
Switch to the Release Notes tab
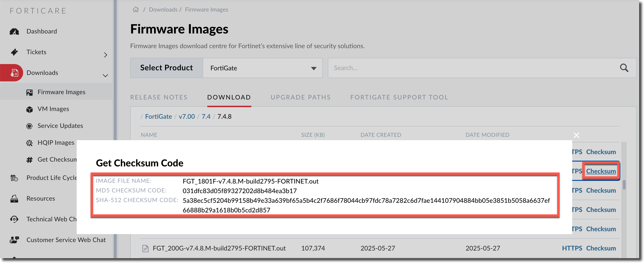tap(159, 97)
